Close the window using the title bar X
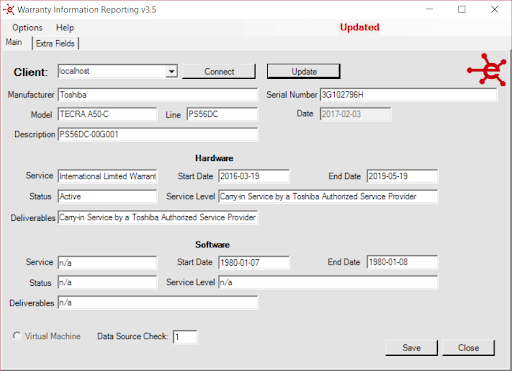This screenshot has height=371, width=512. 494,9
